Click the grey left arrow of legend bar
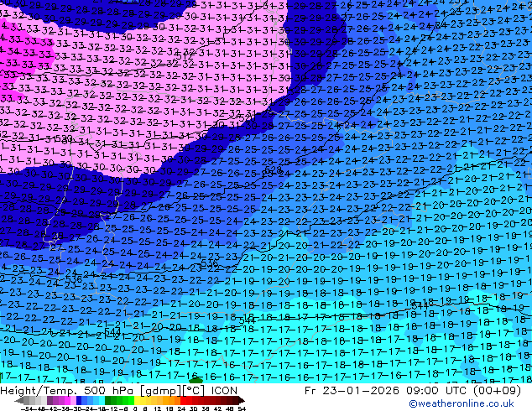 19,400
